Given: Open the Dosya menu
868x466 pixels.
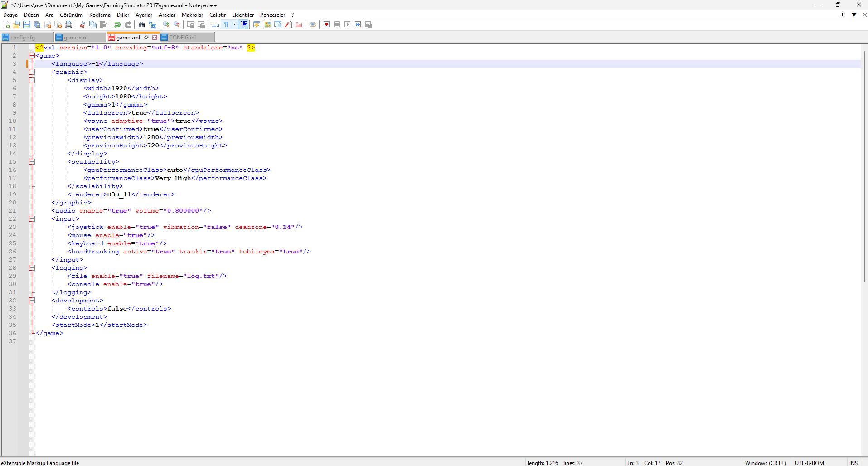Looking at the screenshot, I should click(10, 15).
